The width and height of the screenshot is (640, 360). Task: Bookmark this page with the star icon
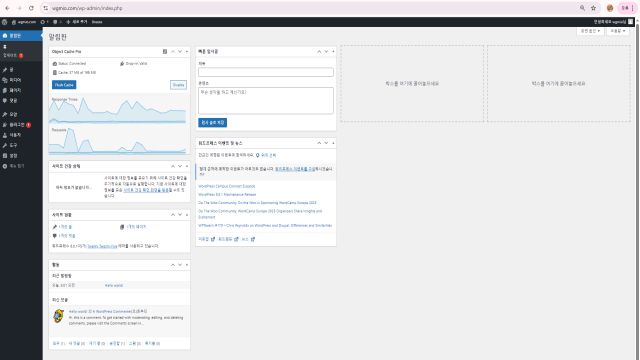click(593, 8)
